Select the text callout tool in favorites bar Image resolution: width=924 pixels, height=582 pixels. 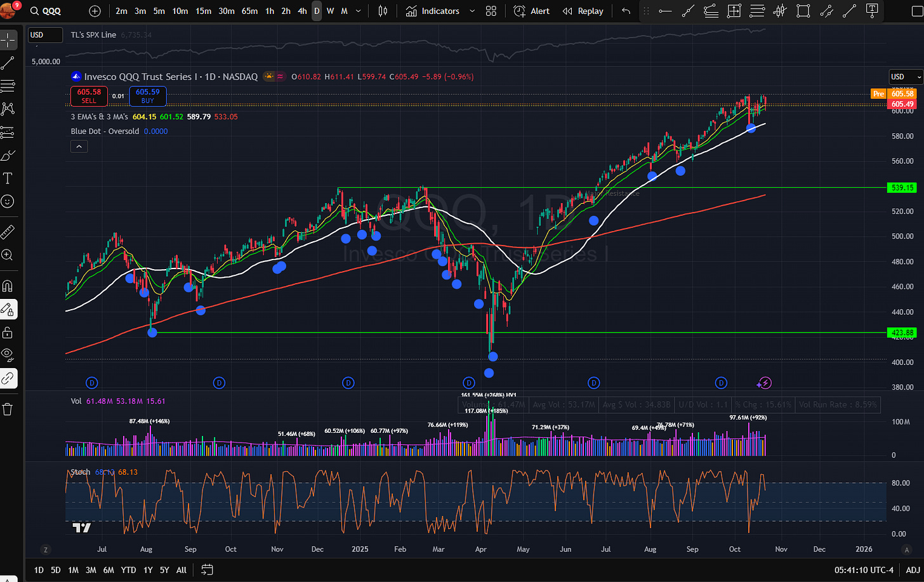[x=873, y=11]
